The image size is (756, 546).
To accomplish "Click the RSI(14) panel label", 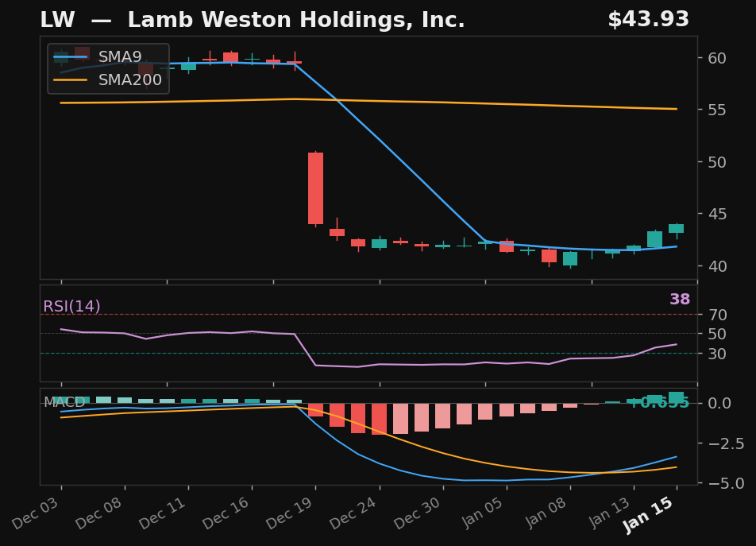I will (71, 306).
